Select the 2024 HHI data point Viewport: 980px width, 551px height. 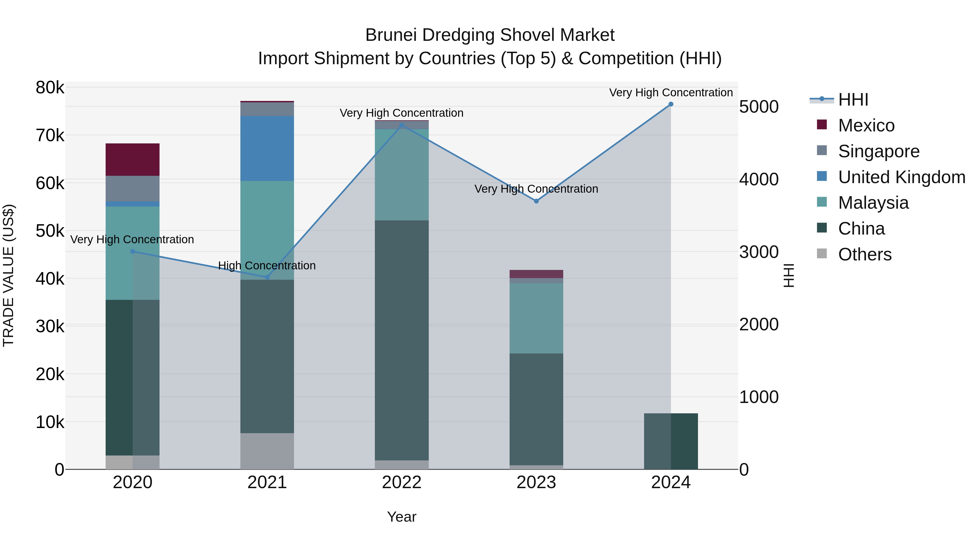tap(671, 104)
